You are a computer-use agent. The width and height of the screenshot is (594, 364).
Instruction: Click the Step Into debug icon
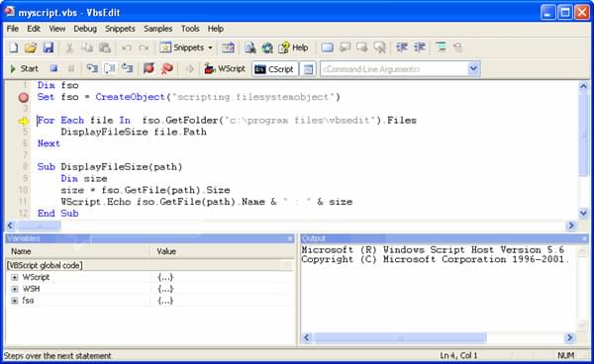[x=92, y=68]
